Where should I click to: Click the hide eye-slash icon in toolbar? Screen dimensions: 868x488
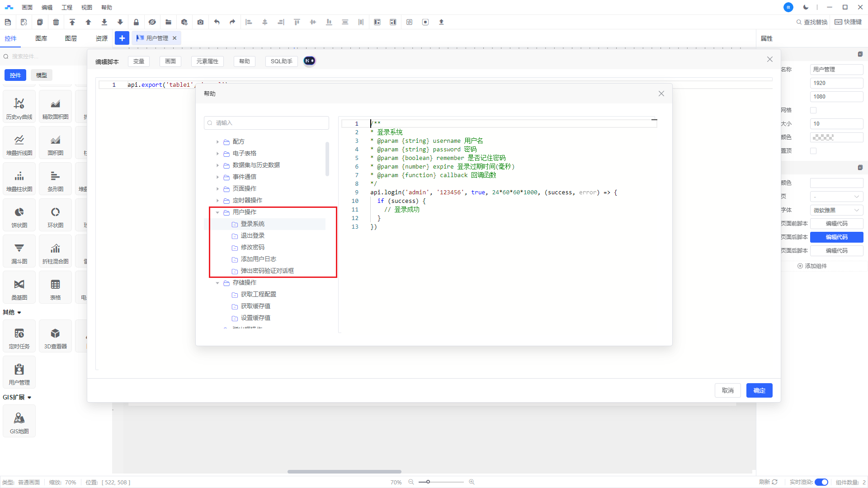pos(152,22)
